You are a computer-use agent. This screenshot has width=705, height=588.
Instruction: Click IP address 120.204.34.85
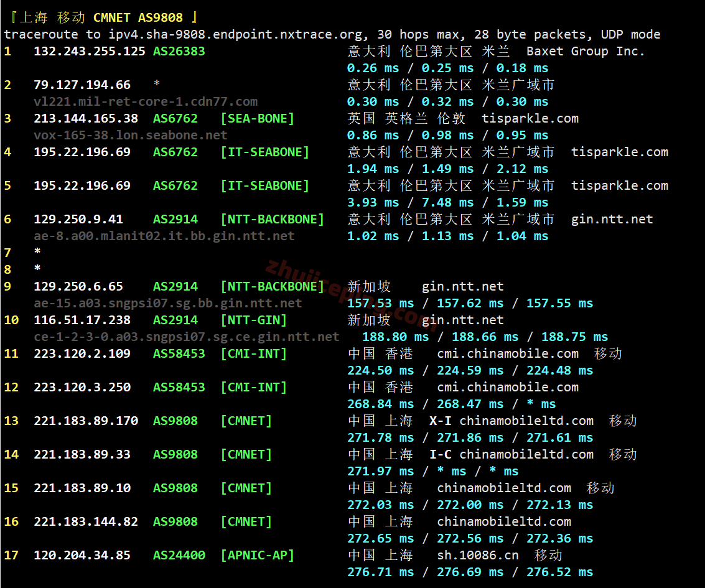tap(82, 555)
